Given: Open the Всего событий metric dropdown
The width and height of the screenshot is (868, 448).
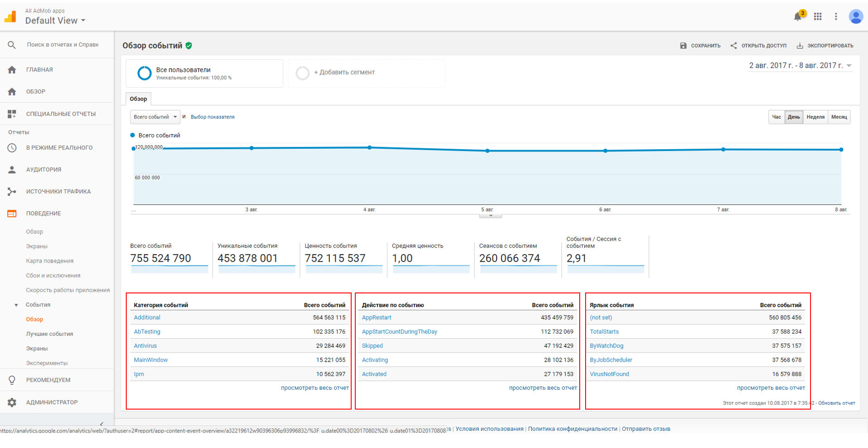Looking at the screenshot, I should tap(155, 117).
